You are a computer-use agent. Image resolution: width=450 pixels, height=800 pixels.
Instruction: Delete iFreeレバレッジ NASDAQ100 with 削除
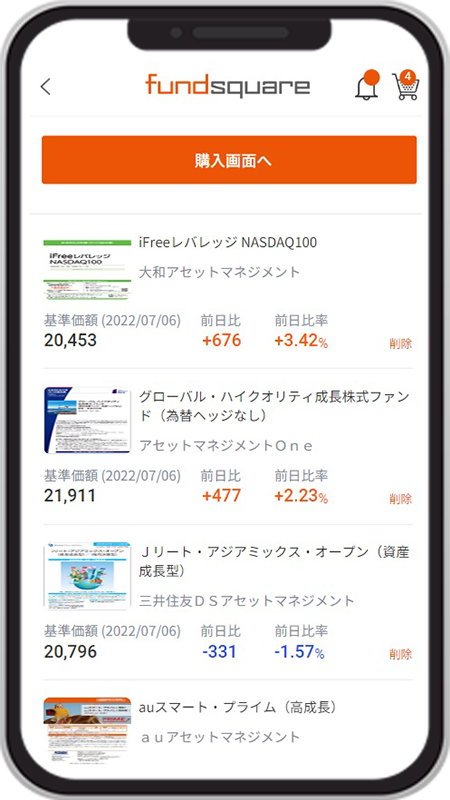coord(401,343)
